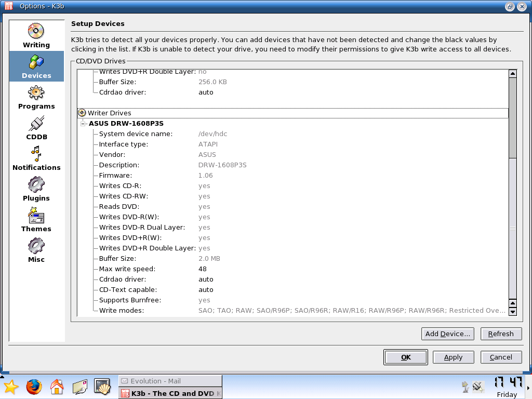Edit the Max write speed value 48
This screenshot has height=399, width=532.
[203, 269]
